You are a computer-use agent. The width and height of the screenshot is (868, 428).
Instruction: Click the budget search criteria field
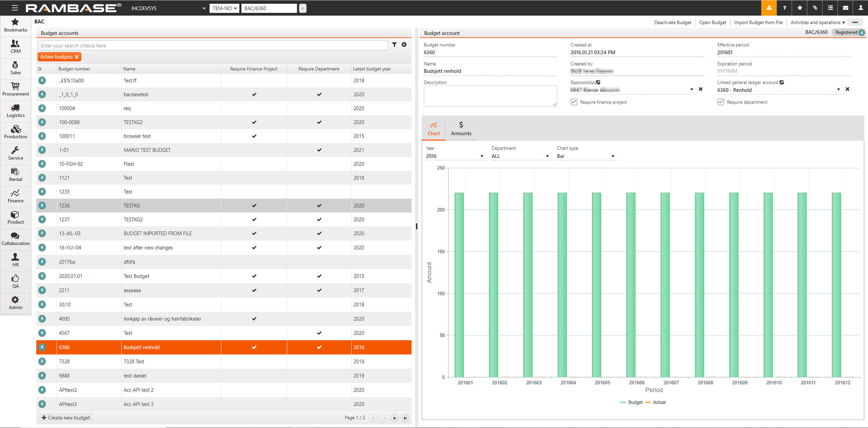click(212, 45)
